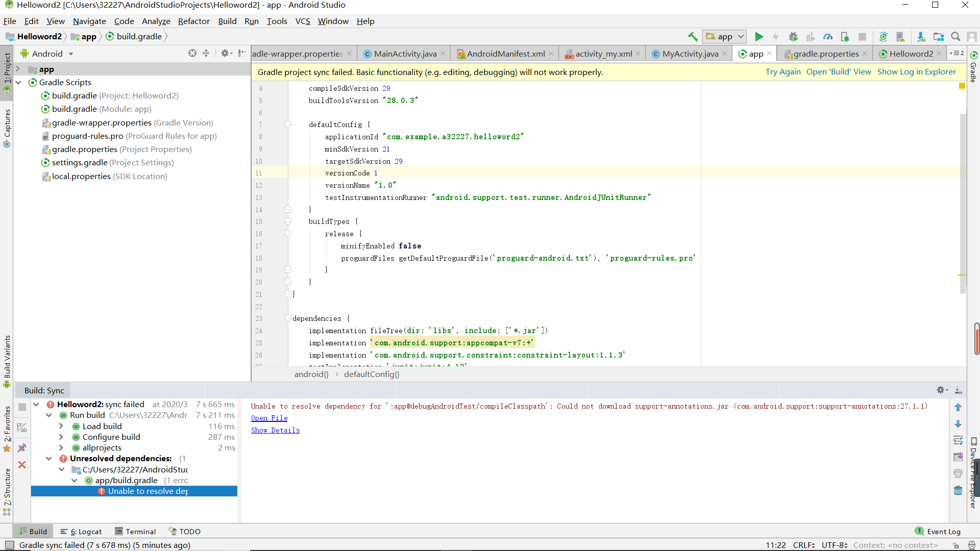The height and width of the screenshot is (551, 980).
Task: Open the Refactor menu
Action: [x=193, y=21]
